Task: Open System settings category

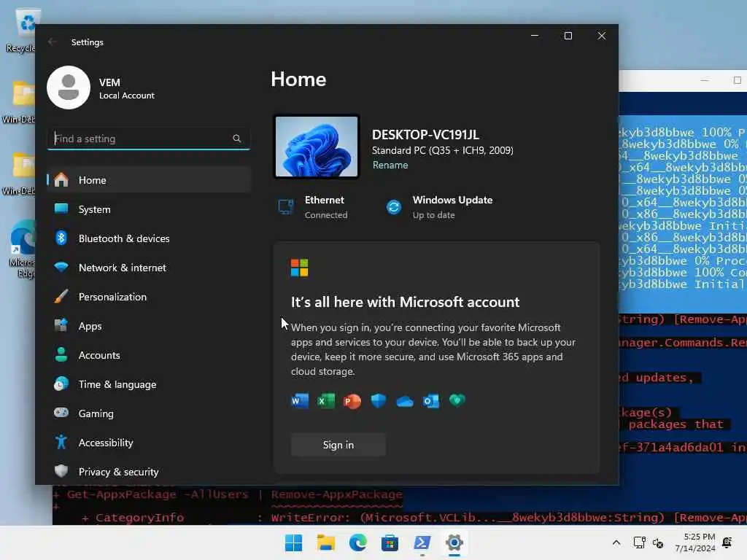Action: pos(149,209)
